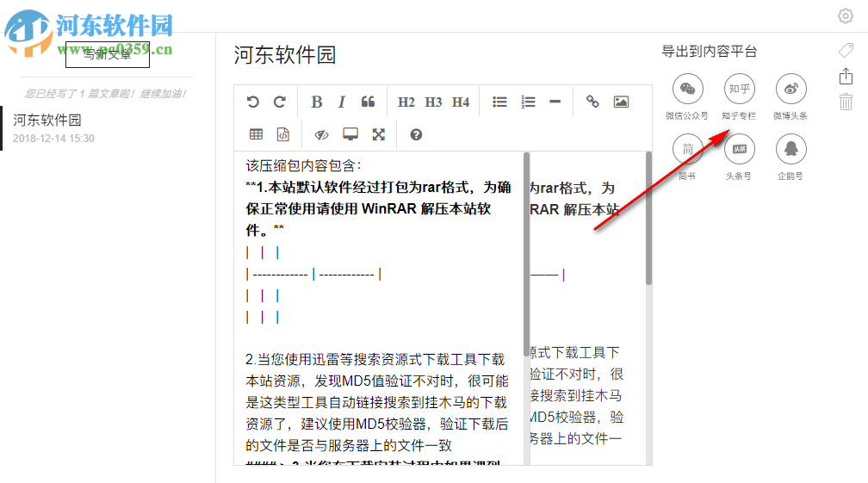Image resolution: width=868 pixels, height=483 pixels.
Task: Click the tag icon on right sidebar
Action: (x=846, y=51)
